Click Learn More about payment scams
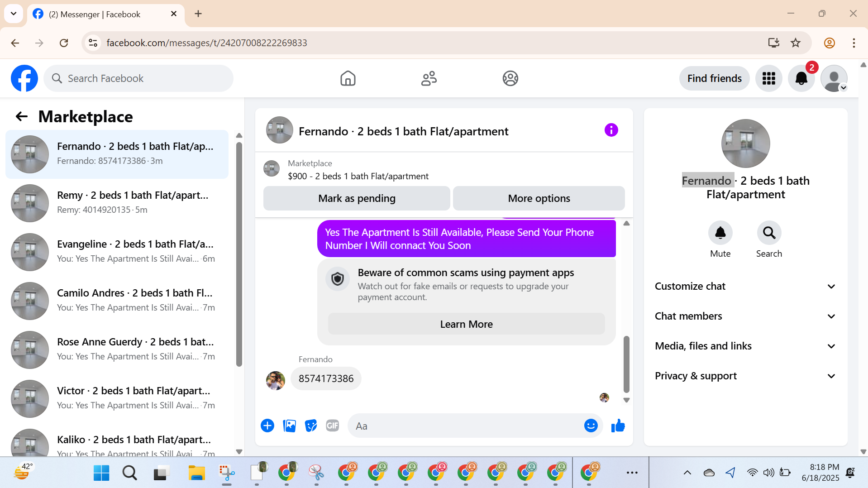The height and width of the screenshot is (488, 868). click(x=466, y=324)
